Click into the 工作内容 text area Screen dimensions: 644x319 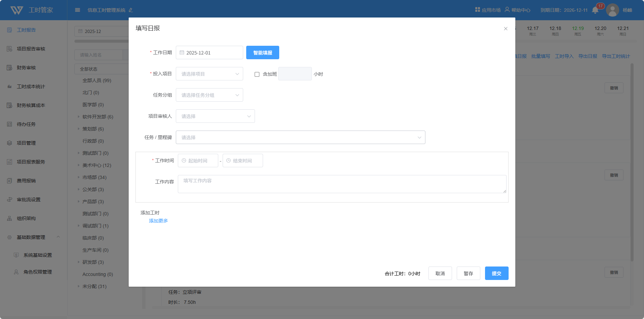pos(342,184)
